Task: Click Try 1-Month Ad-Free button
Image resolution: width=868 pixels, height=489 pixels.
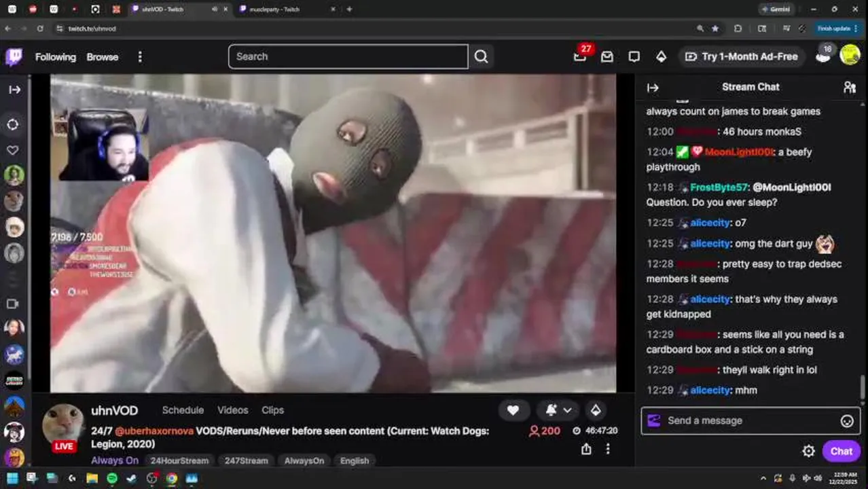Action: tap(742, 57)
